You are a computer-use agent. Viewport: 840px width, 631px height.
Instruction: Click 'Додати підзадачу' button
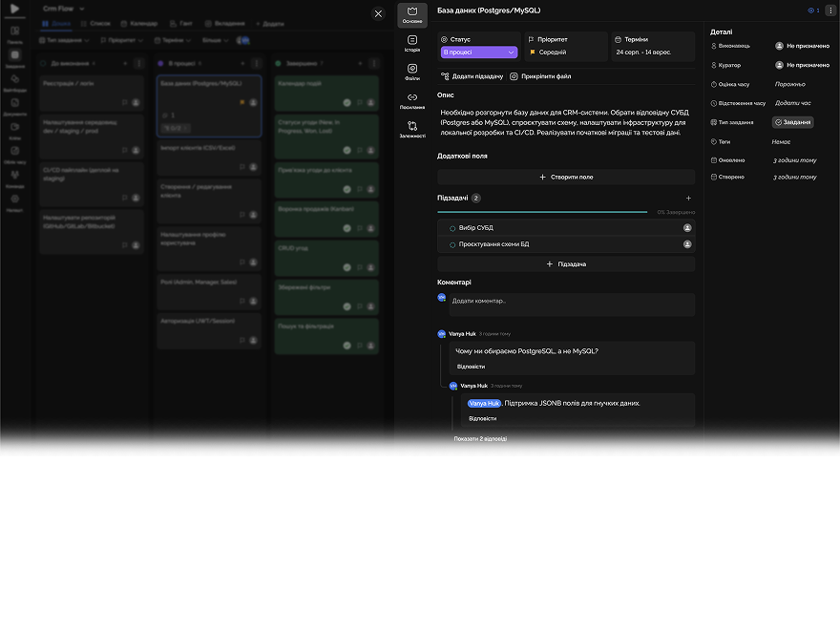coord(472,75)
